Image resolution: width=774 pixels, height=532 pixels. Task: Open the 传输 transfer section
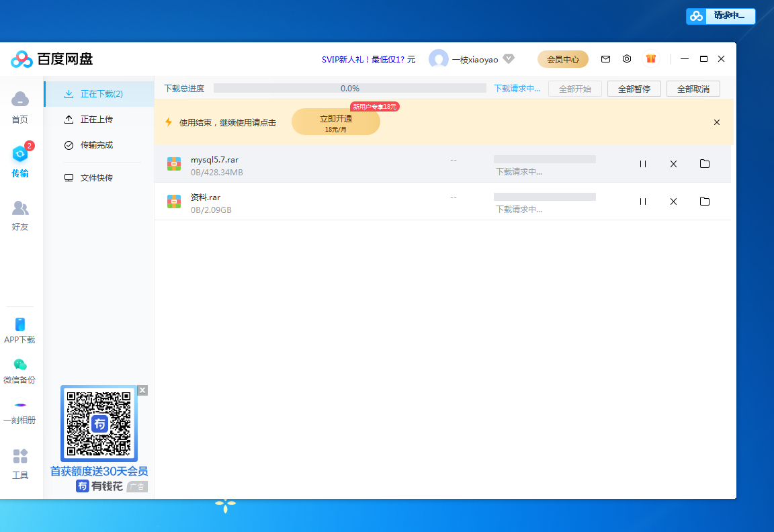[x=20, y=161]
